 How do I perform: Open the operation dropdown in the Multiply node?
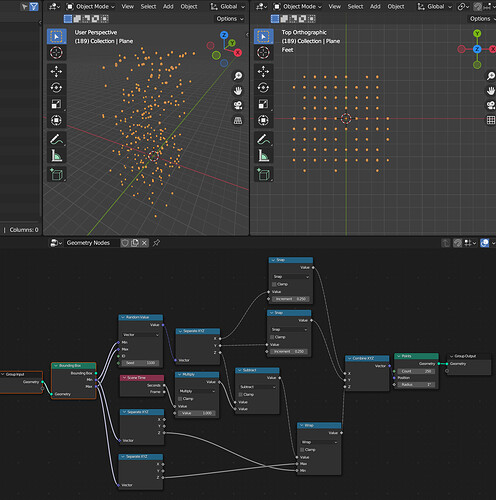point(197,391)
